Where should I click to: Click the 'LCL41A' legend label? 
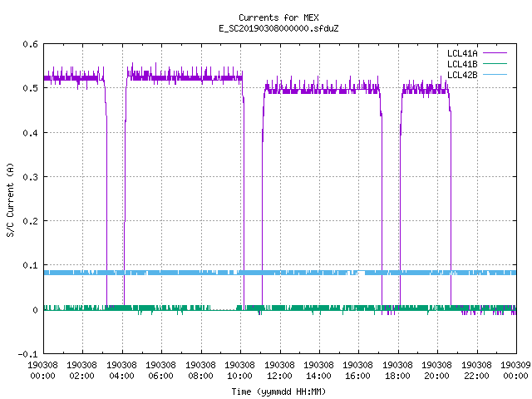pyautogui.click(x=462, y=53)
